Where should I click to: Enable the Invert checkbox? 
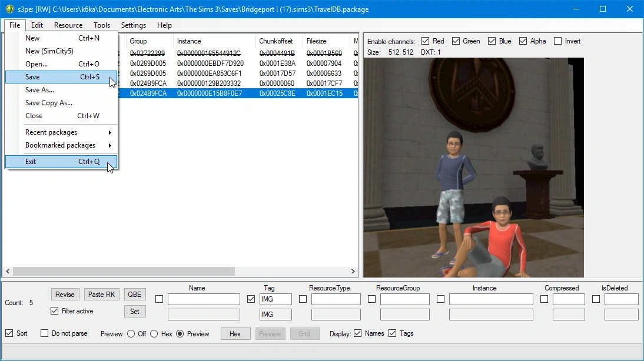[557, 41]
